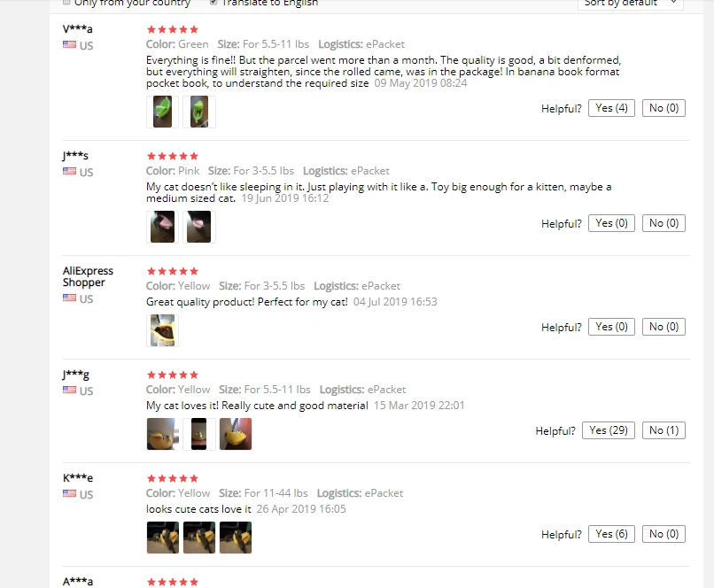Toggle 'Only from your country' checkbox

tap(66, 3)
